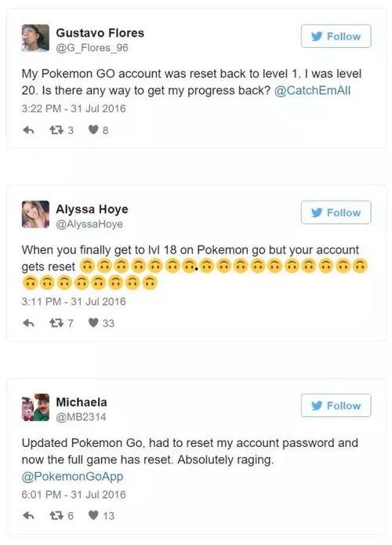Open Alyssa Hoye's profile picture
392x545 pixels.
coord(35,214)
